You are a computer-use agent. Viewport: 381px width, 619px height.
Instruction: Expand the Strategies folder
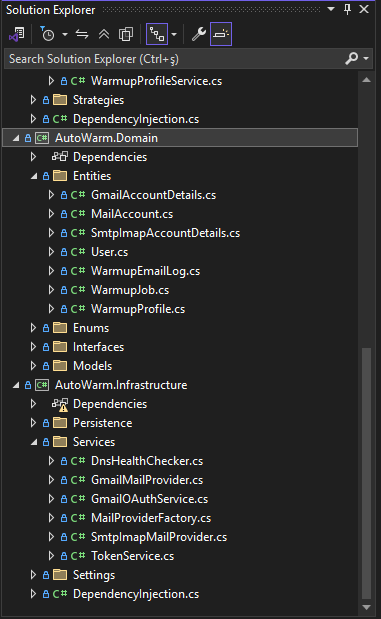(33, 100)
